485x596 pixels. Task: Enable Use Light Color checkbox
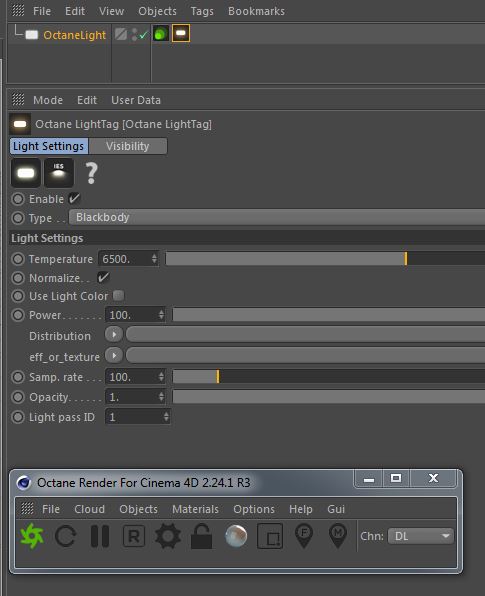(x=119, y=295)
